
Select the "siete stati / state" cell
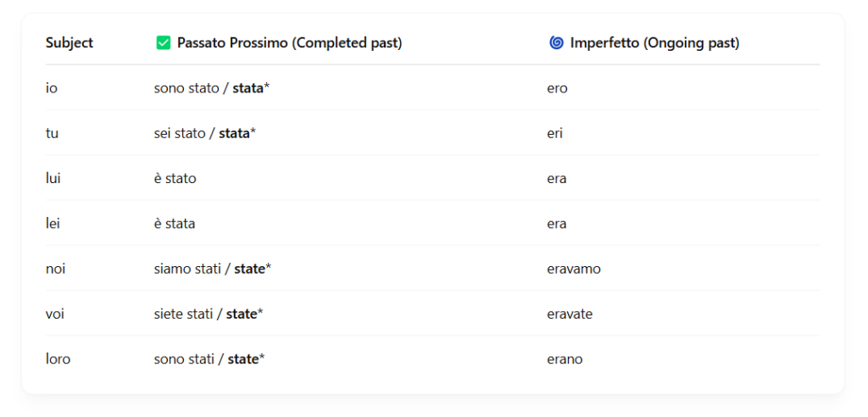(x=209, y=314)
